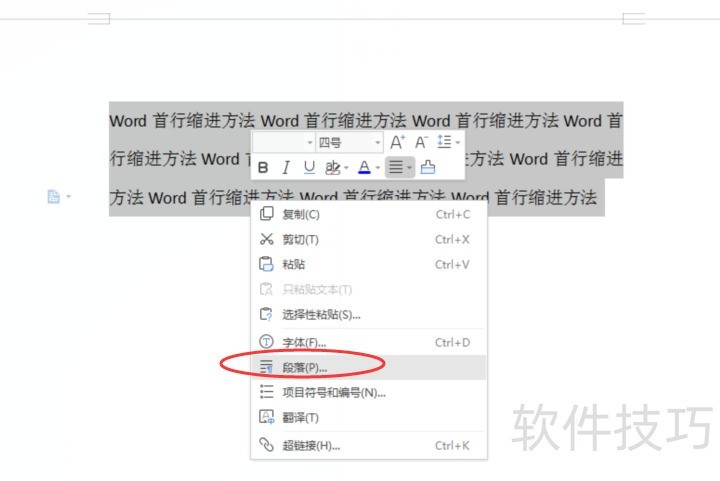720x481 pixels.
Task: Decrease font size with A- button
Action: [x=421, y=142]
